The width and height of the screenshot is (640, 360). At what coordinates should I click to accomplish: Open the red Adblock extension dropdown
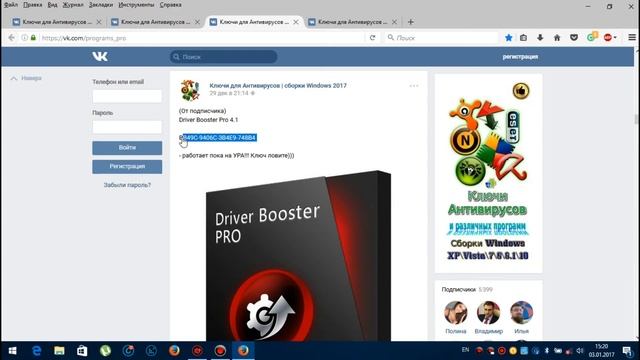[610, 38]
